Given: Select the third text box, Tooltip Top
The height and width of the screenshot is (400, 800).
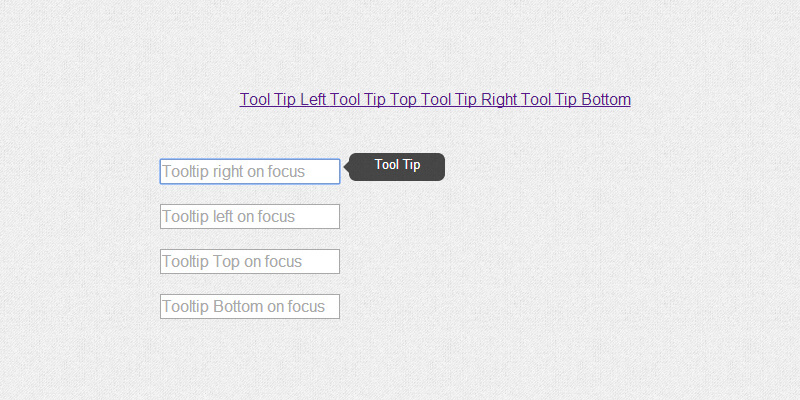Looking at the screenshot, I should click(250, 262).
